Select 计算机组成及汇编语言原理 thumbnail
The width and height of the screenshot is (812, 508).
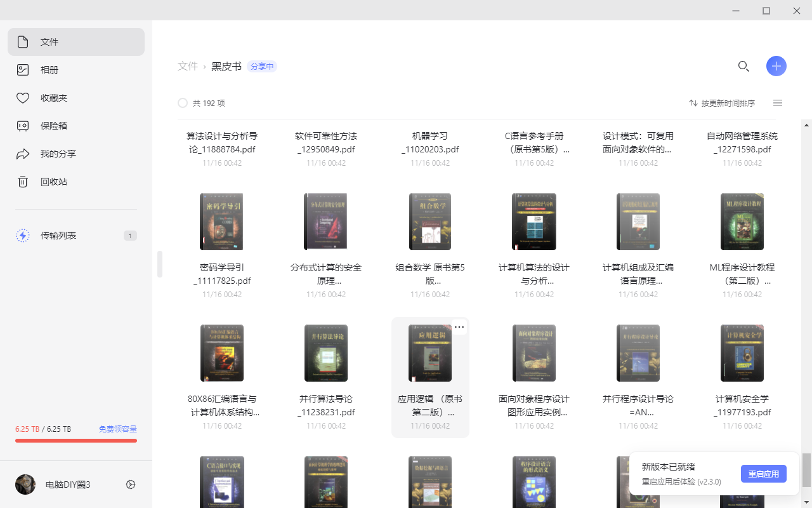point(638,222)
